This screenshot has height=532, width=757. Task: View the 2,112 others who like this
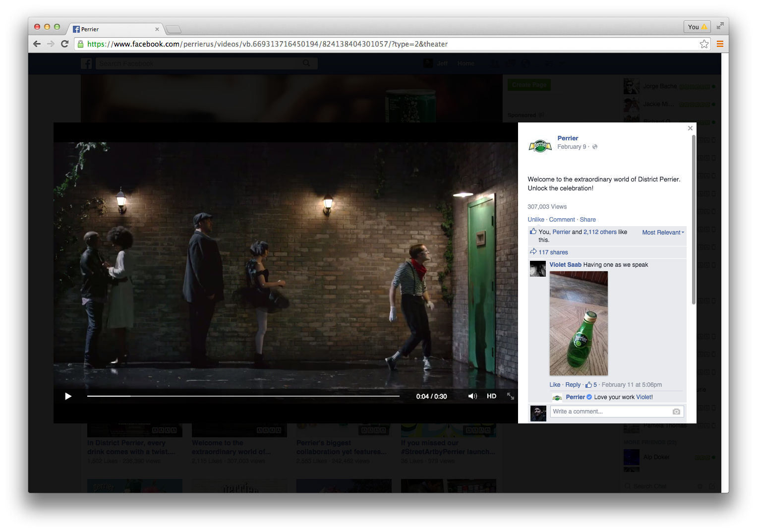pyautogui.click(x=600, y=232)
